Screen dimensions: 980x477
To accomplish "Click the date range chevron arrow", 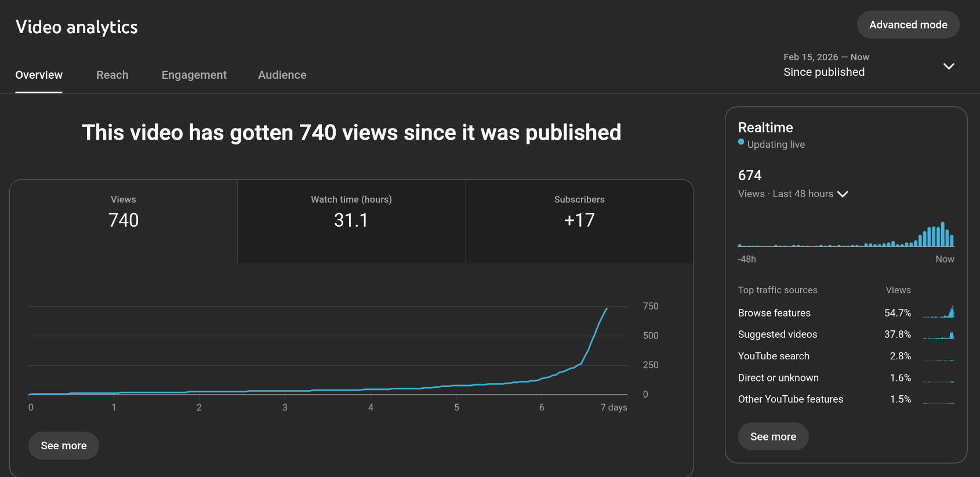I will coord(949,66).
